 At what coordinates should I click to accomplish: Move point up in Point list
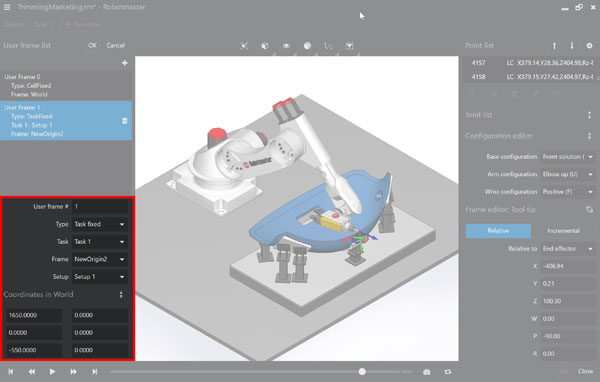click(x=554, y=46)
